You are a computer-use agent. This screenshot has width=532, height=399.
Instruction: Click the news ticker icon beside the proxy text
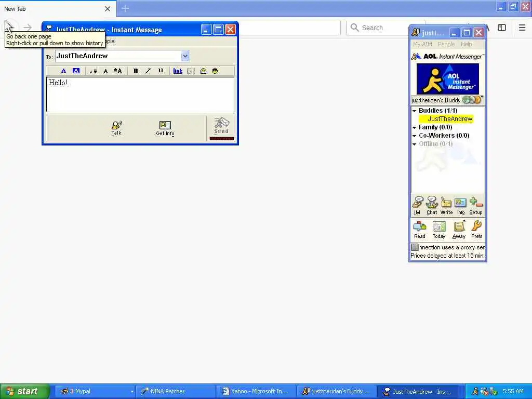(415, 247)
